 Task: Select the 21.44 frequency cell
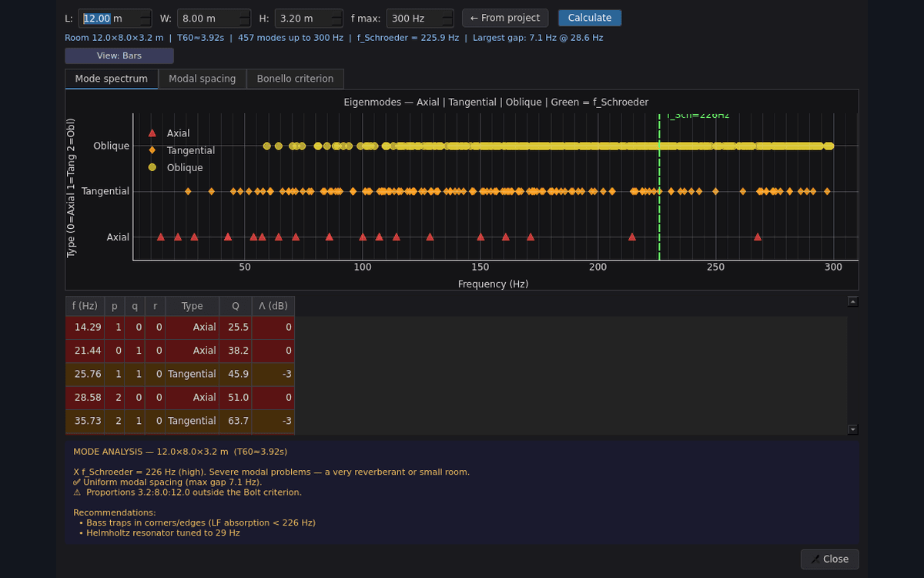tap(85, 351)
